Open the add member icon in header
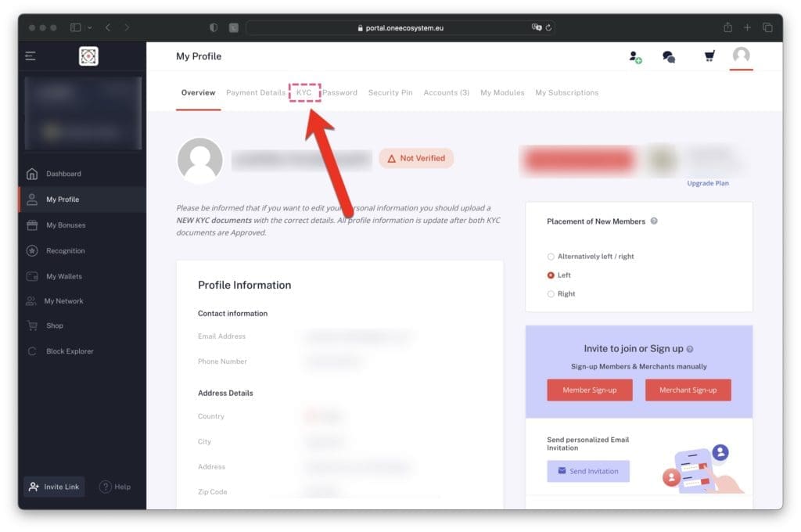Viewport: 801px width, 532px height. [x=635, y=57]
